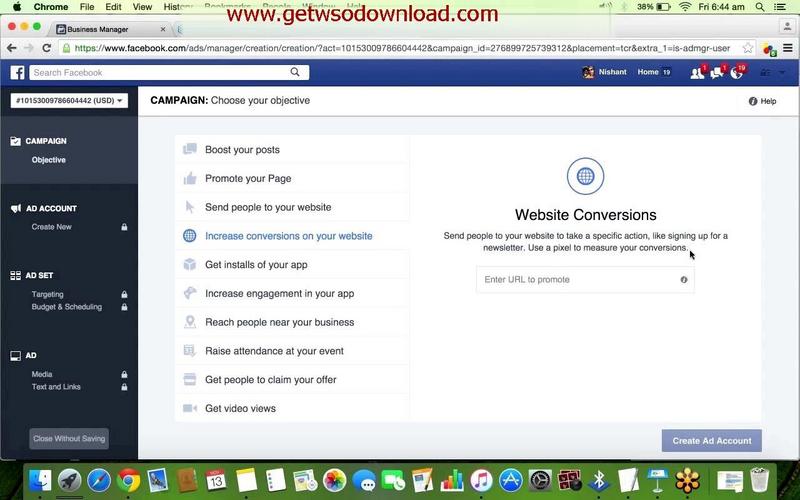Click the Facebook logo icon
This screenshot has width=800, height=500.
coord(17,72)
